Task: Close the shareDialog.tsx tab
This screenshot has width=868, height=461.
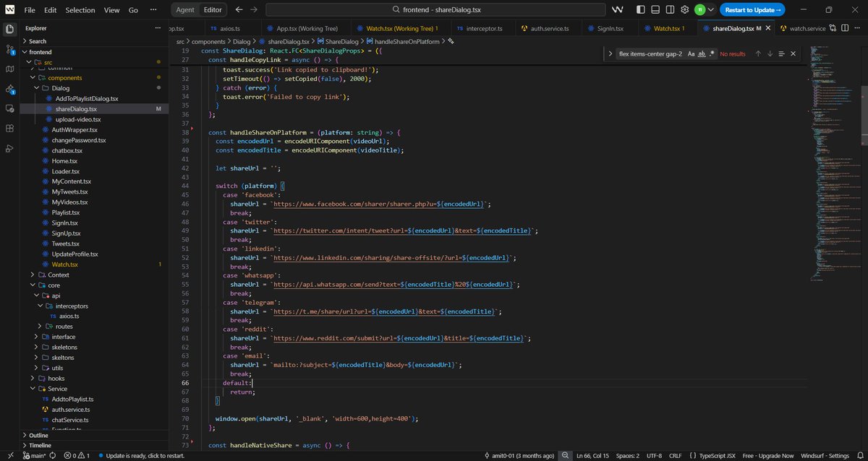Action: pyautogui.click(x=769, y=28)
